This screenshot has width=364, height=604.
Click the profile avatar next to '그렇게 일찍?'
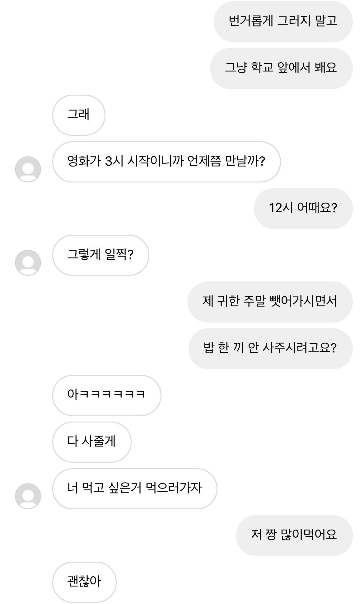click(x=28, y=262)
